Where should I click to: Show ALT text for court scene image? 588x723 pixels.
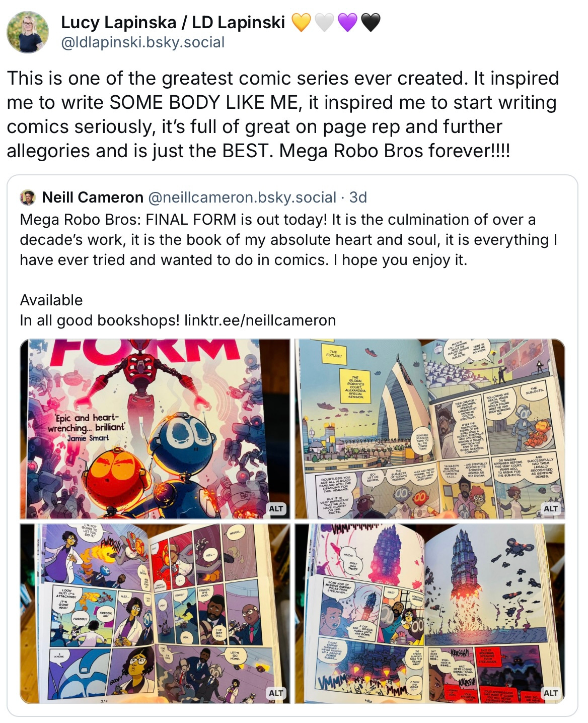(551, 508)
